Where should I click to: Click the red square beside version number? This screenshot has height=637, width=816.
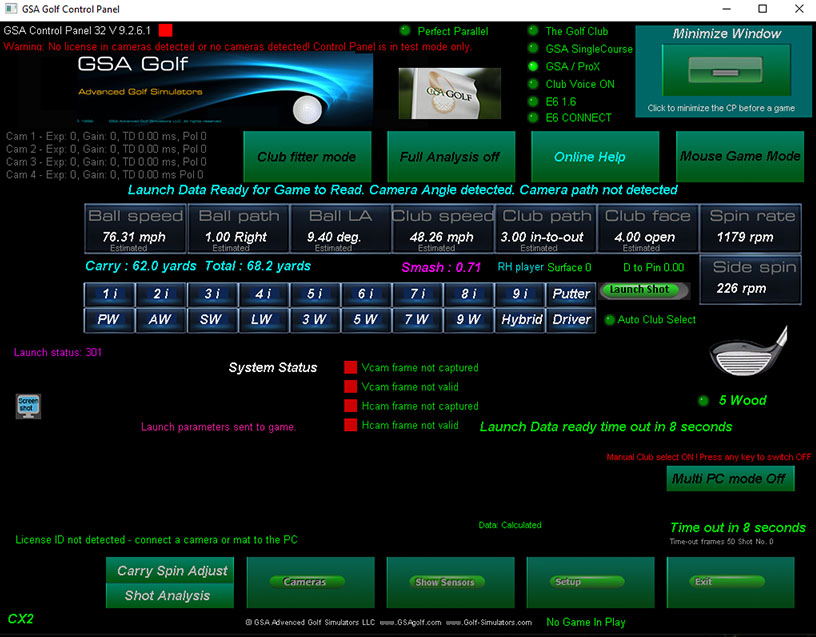(165, 30)
